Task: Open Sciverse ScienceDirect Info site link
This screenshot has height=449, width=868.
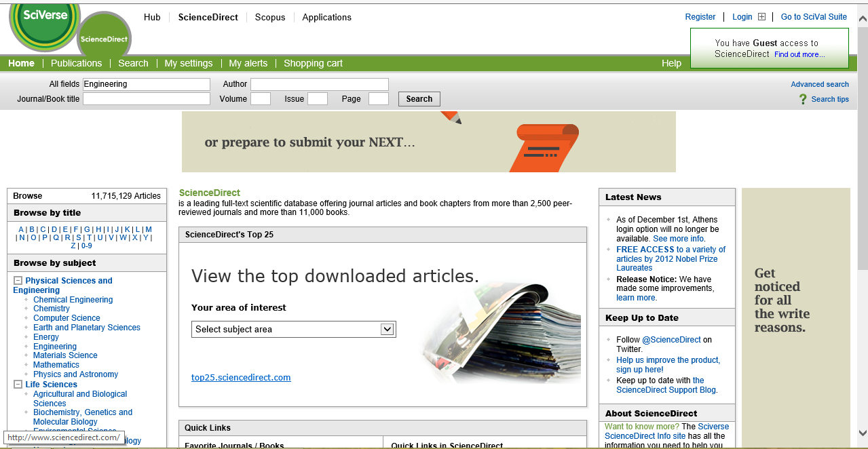Action: pyautogui.click(x=665, y=431)
